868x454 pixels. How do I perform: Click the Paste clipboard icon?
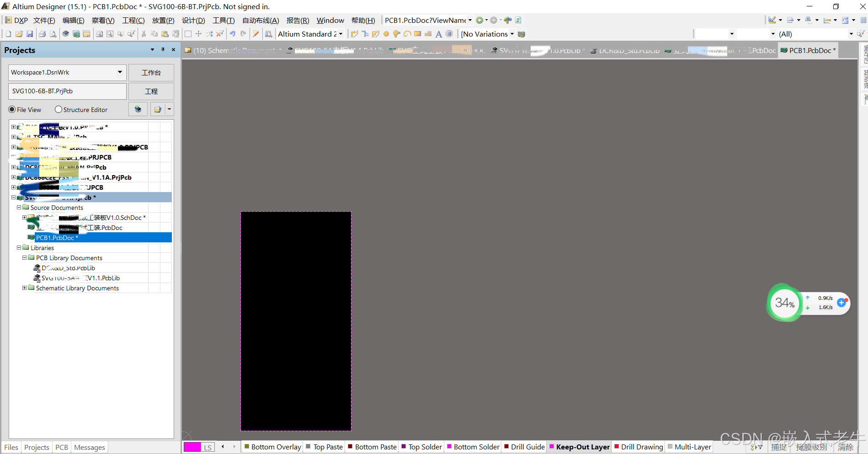(165, 34)
